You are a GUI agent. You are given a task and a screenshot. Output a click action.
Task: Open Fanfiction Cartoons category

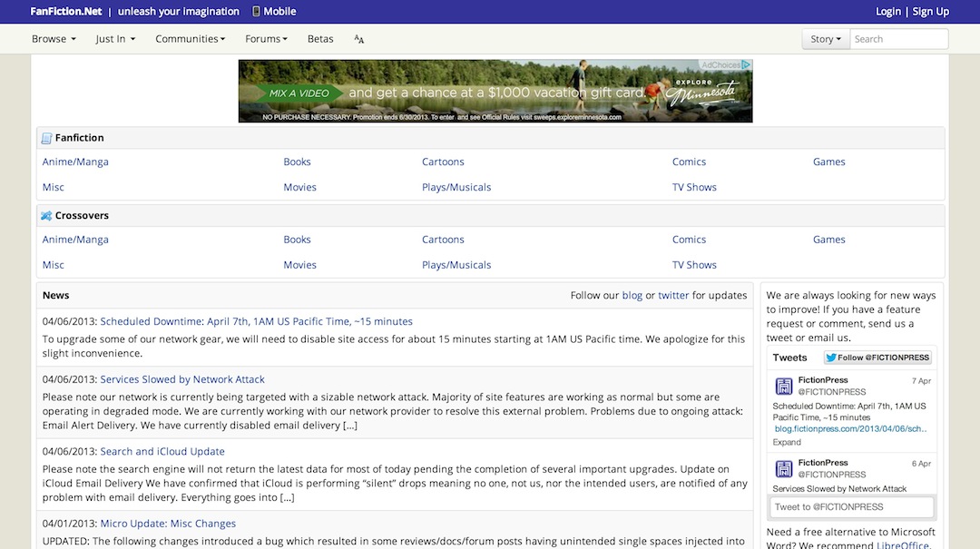[x=443, y=162]
